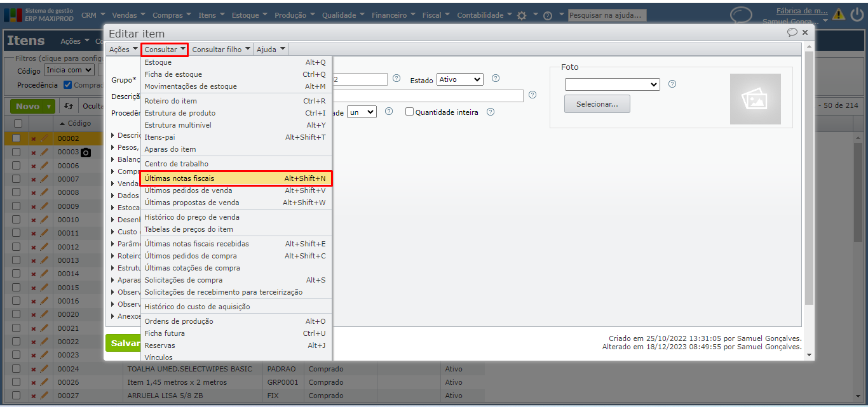Image resolution: width=868 pixels, height=407 pixels.
Task: Check the row checkbox for item 00002
Action: [x=17, y=138]
